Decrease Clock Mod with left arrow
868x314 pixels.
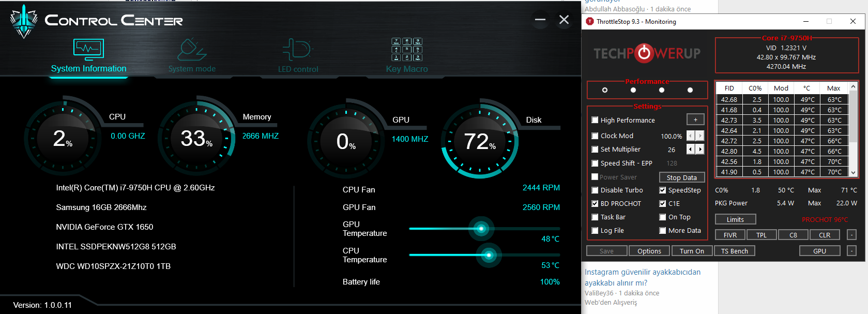coord(690,136)
